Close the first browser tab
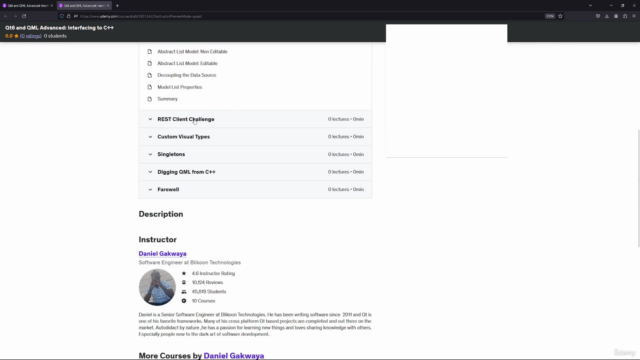Viewport: 640px width, 360px height. [51, 6]
